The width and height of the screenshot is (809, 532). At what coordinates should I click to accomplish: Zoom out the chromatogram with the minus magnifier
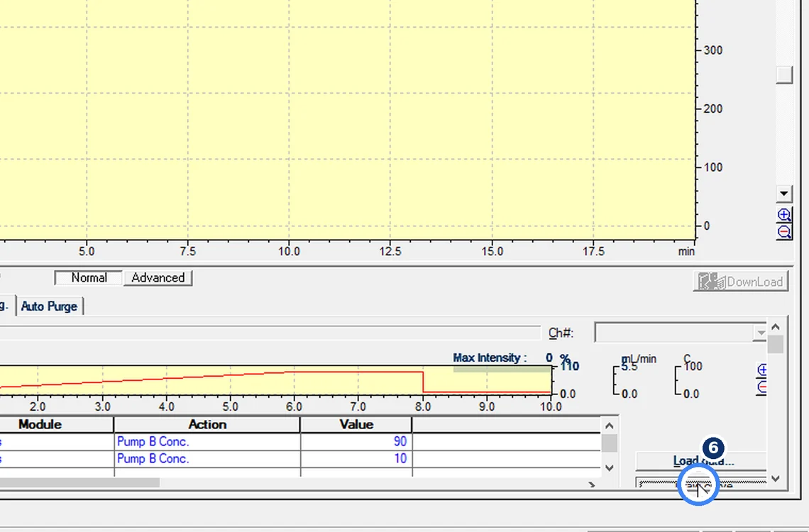pyautogui.click(x=783, y=231)
